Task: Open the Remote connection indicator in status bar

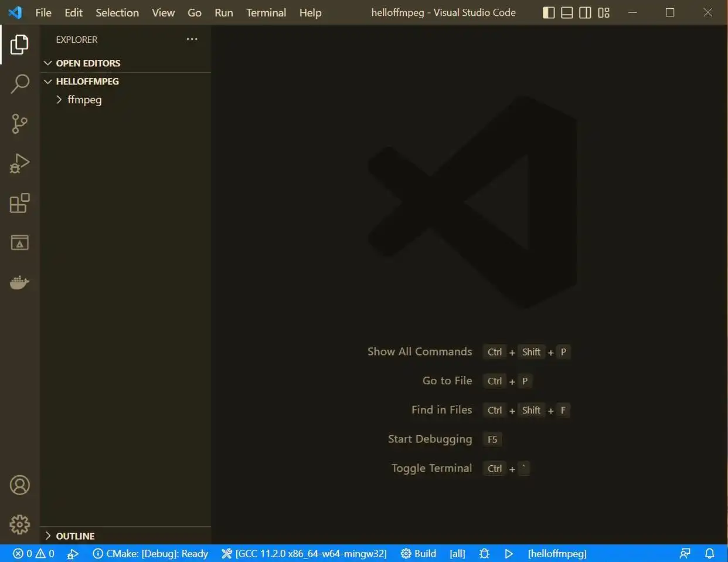Action: (x=685, y=553)
